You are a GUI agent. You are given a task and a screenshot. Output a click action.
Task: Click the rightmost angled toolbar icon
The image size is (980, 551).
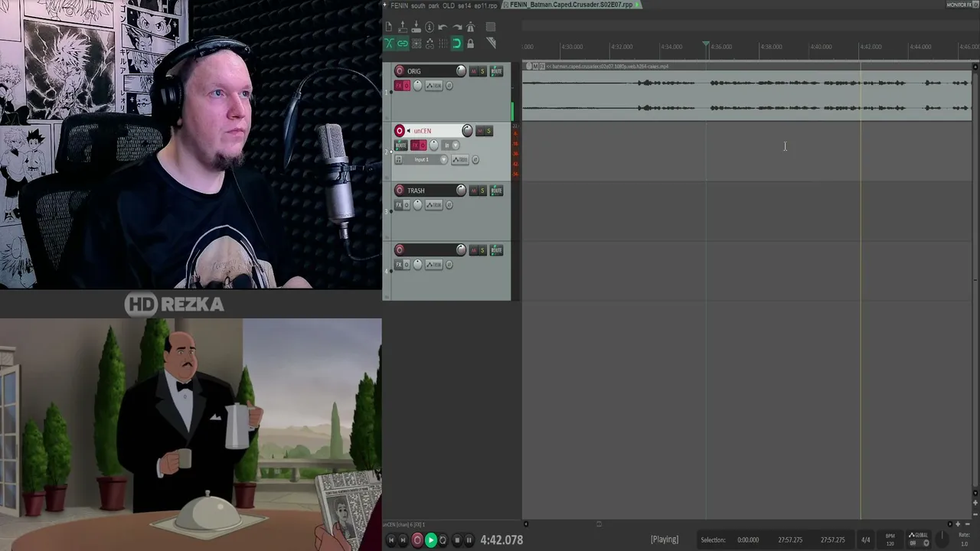(491, 44)
